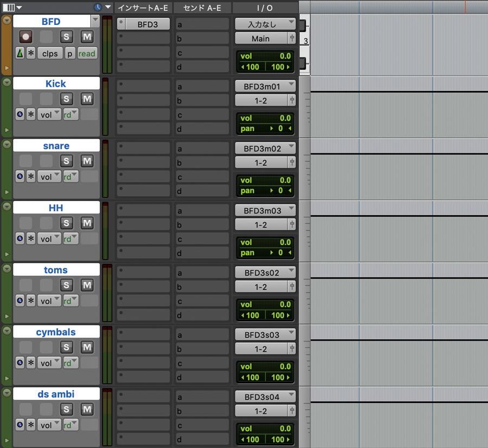Click the HH track color circle icon
488x448 pixels.
click(7, 206)
